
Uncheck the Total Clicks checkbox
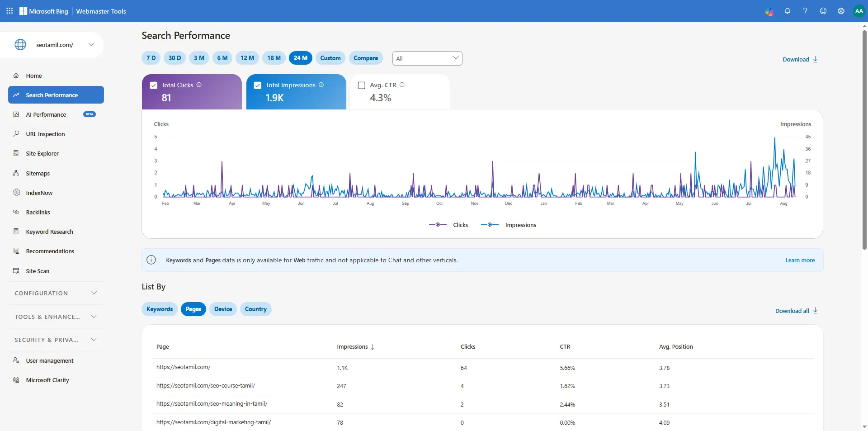pos(154,85)
